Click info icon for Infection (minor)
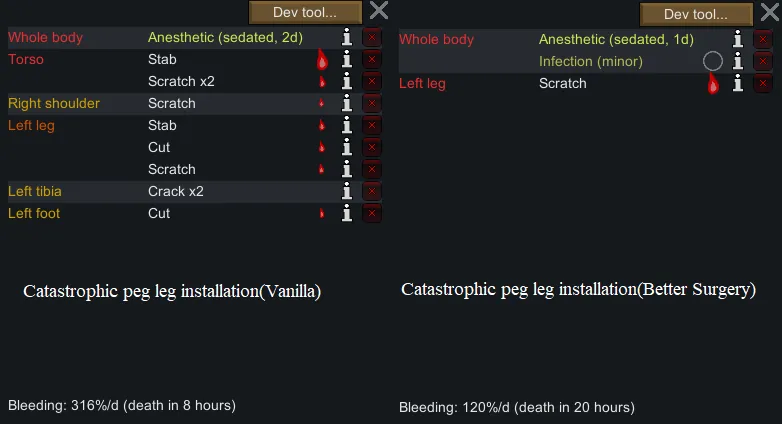The image size is (782, 424). (x=738, y=62)
